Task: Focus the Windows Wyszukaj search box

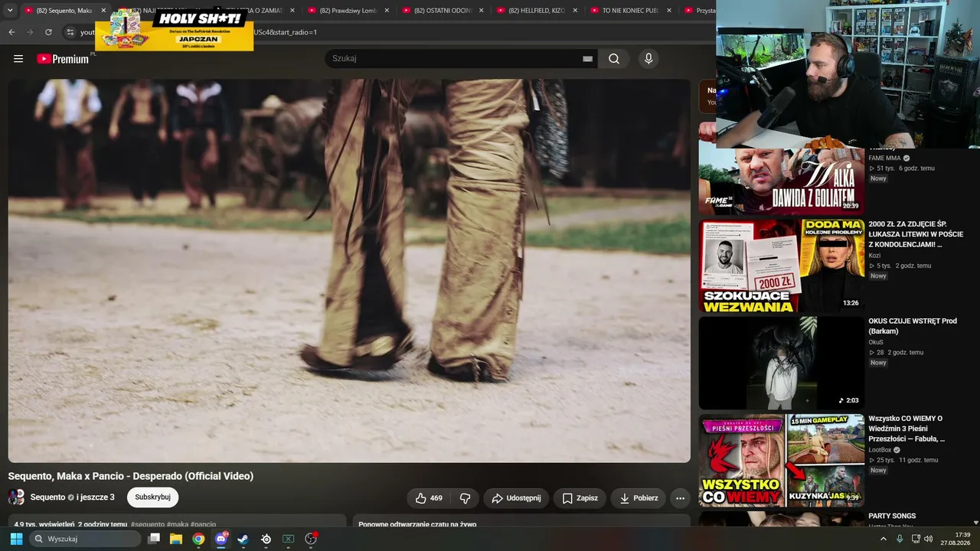Action: 85,539
